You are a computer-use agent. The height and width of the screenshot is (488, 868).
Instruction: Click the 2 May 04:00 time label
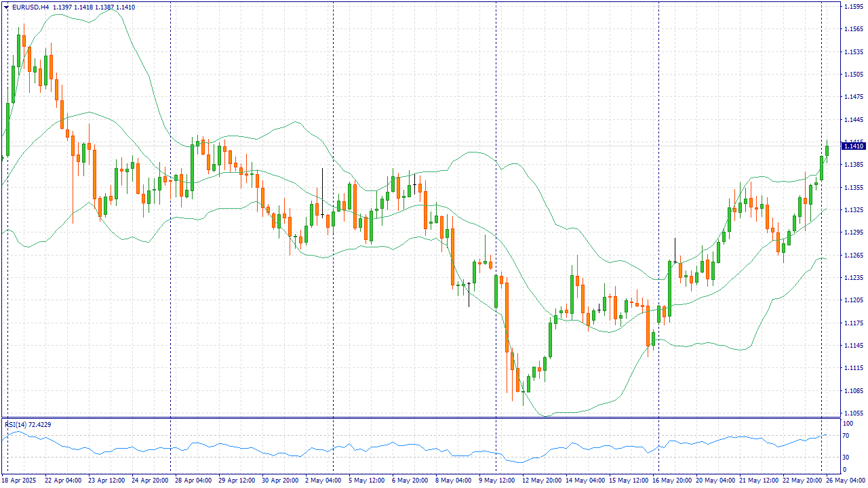tap(323, 481)
